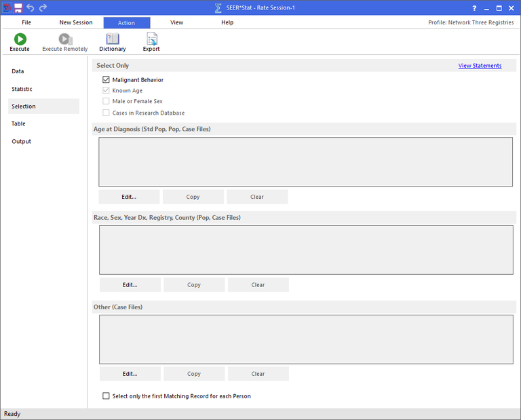Switch to the View ribbon tab
This screenshot has width=521, height=420.
pos(176,22)
